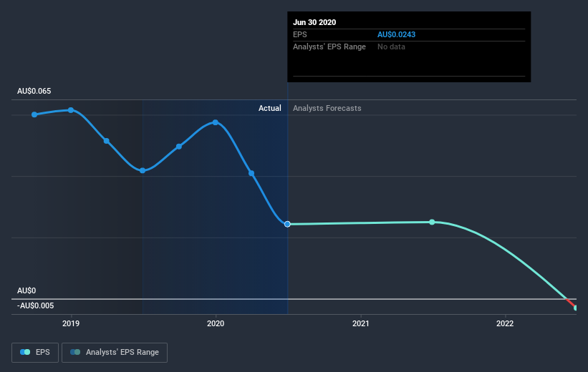The width and height of the screenshot is (588, 372).
Task: Click the mid-2021 forecast data point
Action: pyautogui.click(x=432, y=222)
